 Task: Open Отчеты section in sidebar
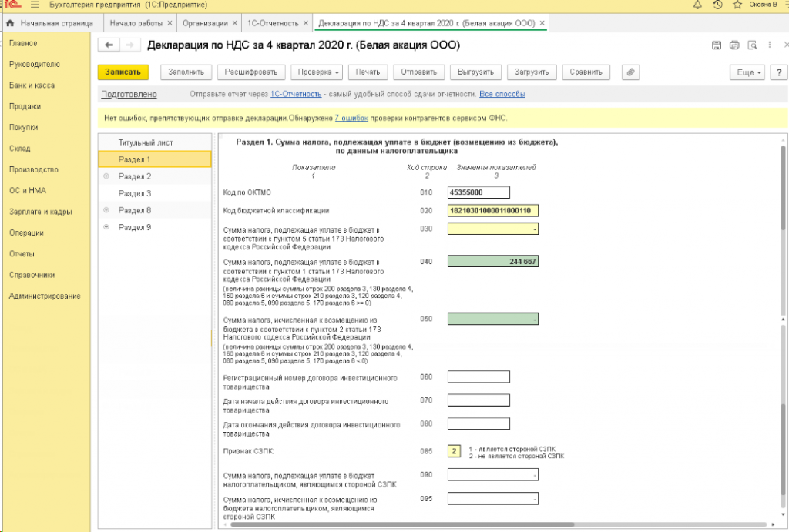tap(22, 254)
